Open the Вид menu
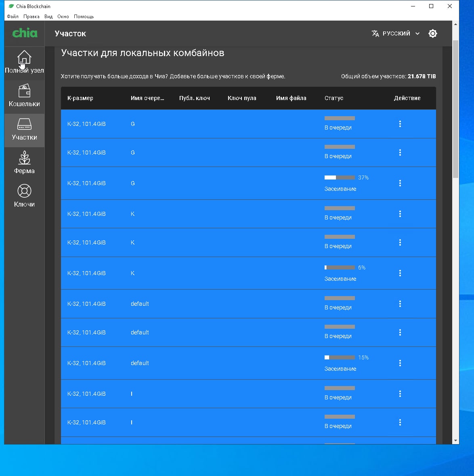Screen dimensions: 474x476 (48, 17)
